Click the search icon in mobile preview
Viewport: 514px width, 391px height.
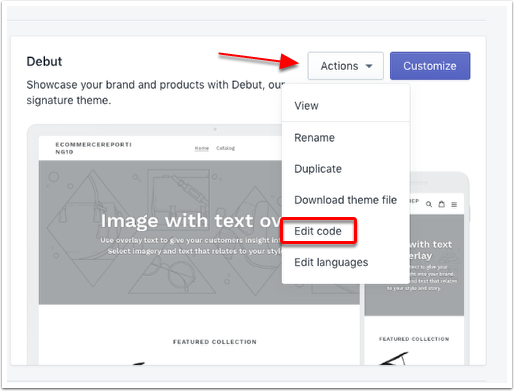(x=429, y=204)
